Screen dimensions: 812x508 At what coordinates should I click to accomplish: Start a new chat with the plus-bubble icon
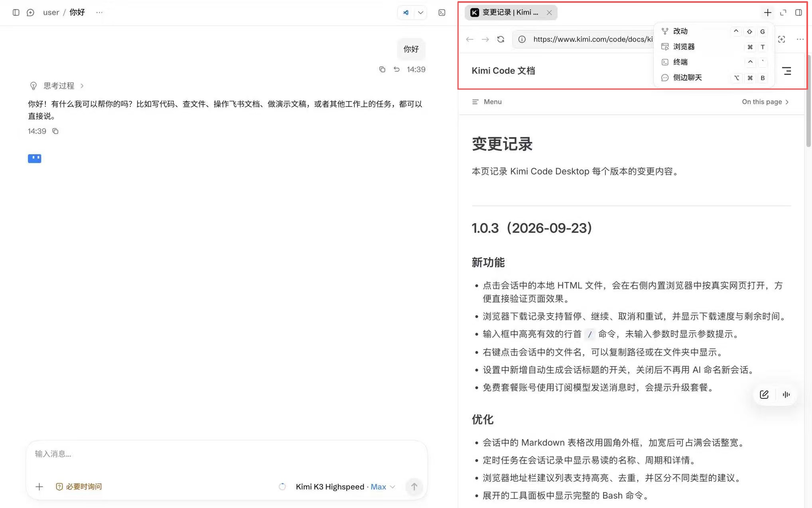(30, 12)
